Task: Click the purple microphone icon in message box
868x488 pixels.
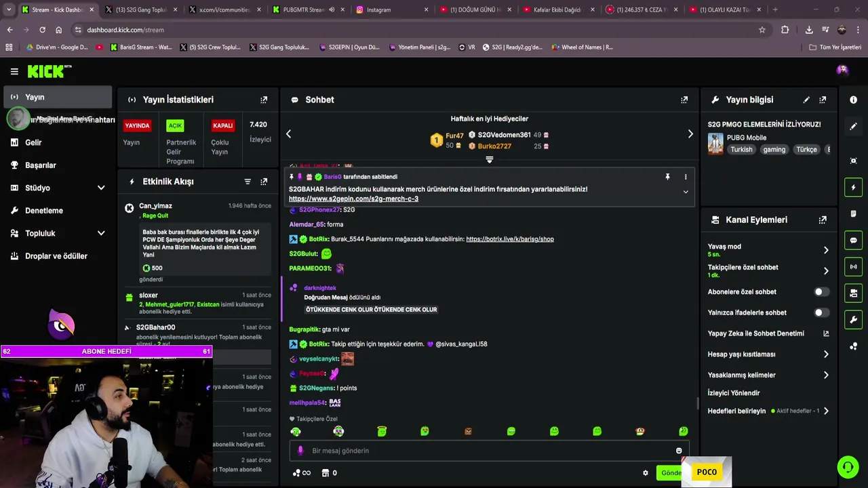Action: (300, 451)
